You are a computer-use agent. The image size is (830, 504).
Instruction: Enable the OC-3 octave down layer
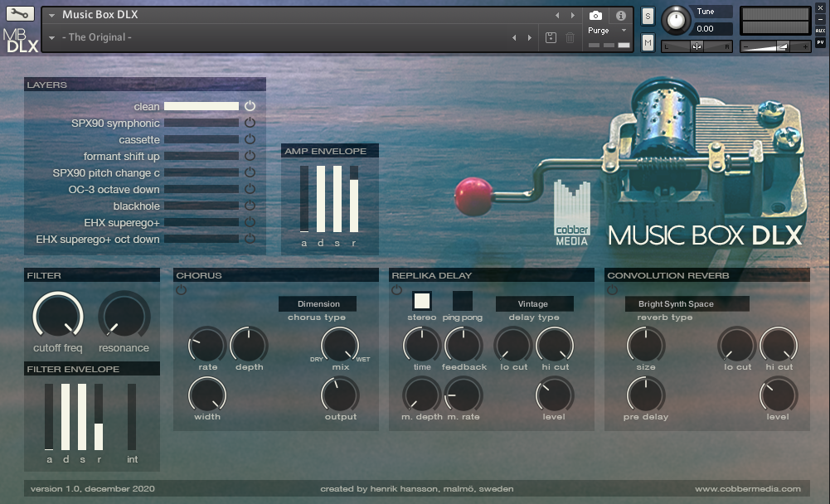point(250,189)
